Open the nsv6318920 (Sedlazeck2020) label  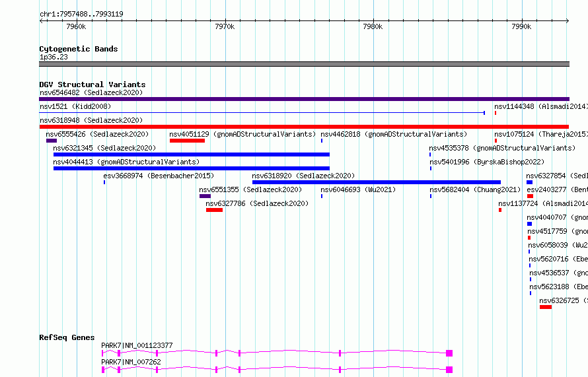pyautogui.click(x=303, y=176)
